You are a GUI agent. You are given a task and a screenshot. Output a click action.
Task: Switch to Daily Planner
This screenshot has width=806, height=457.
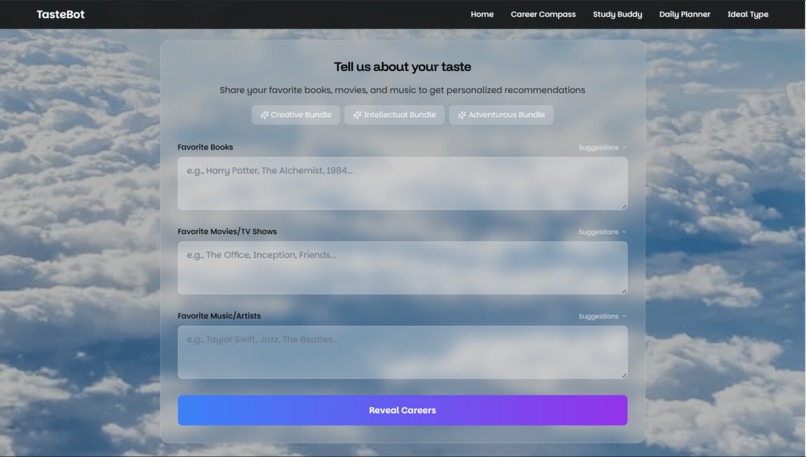coord(684,14)
